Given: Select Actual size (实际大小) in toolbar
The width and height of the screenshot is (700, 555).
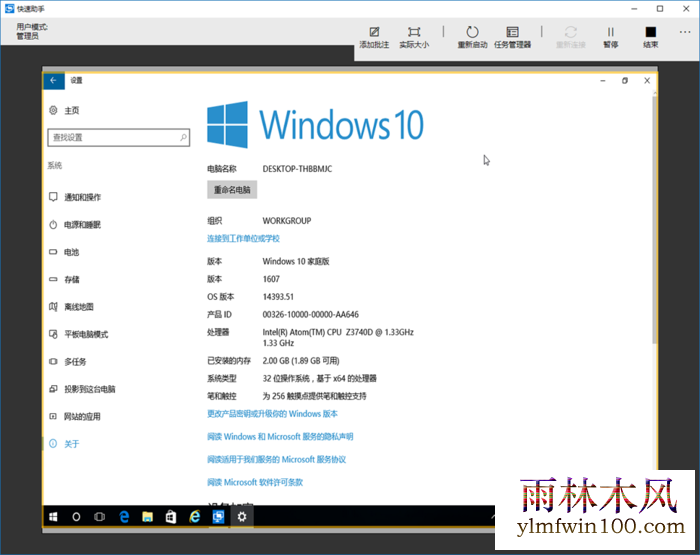Looking at the screenshot, I should click(x=414, y=37).
